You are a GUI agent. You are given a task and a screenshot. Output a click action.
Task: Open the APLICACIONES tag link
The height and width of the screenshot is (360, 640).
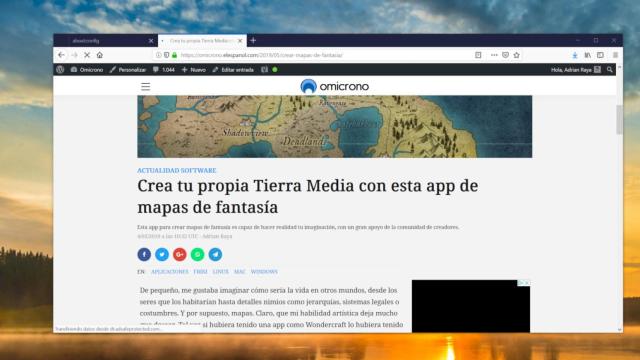(170, 272)
